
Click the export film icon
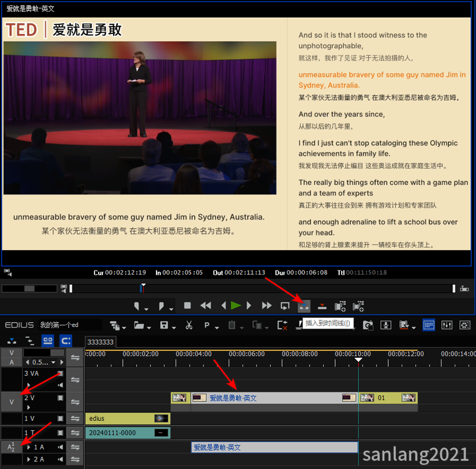point(404,325)
